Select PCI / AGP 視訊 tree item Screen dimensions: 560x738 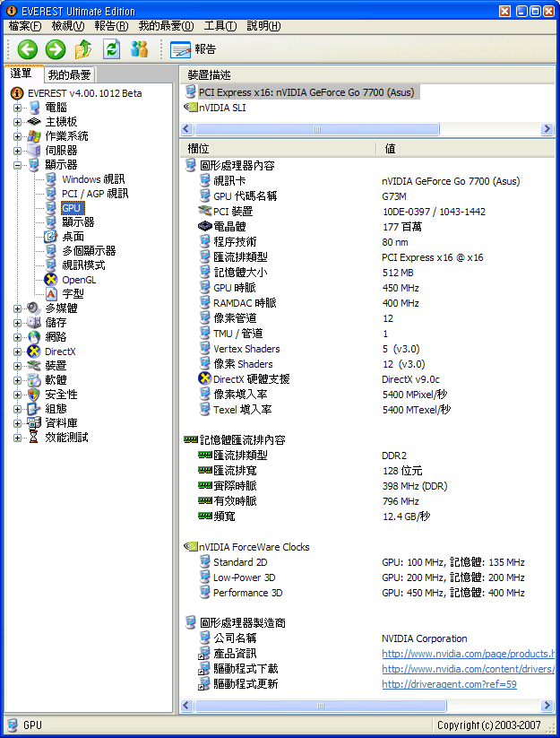coord(94,194)
